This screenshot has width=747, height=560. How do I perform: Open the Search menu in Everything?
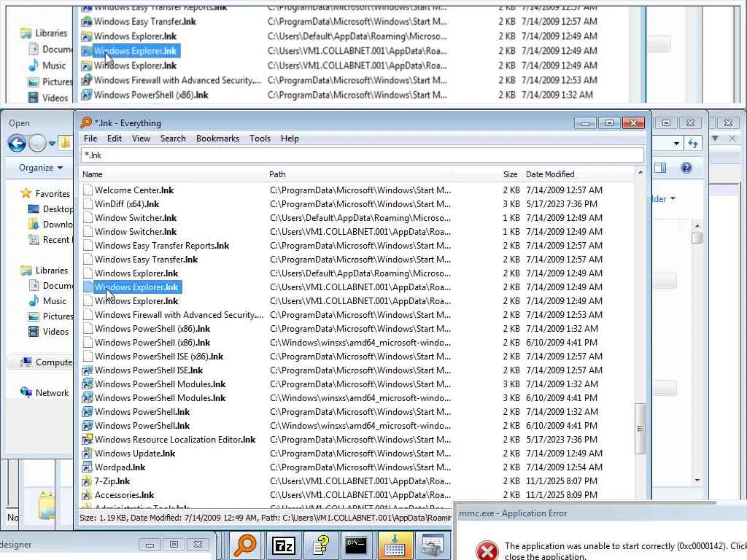click(173, 139)
